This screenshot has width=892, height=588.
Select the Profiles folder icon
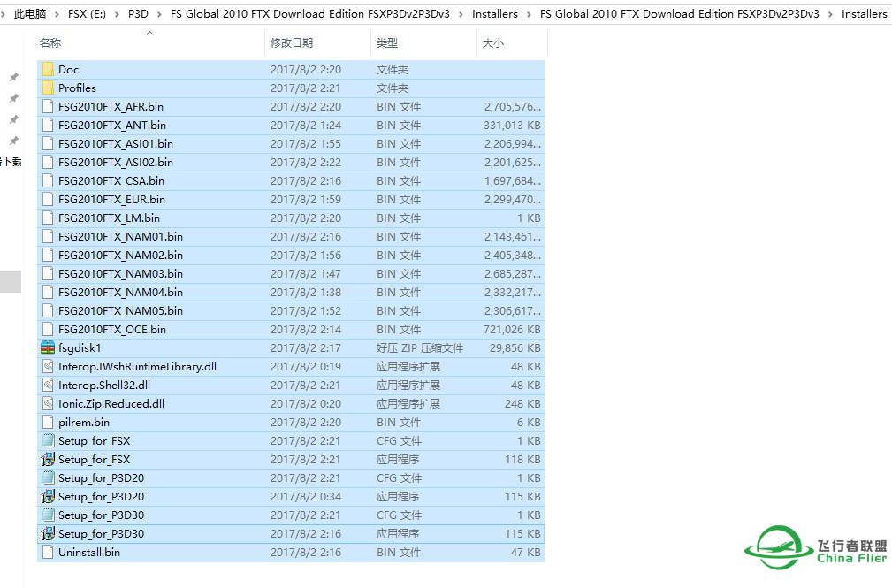48,88
